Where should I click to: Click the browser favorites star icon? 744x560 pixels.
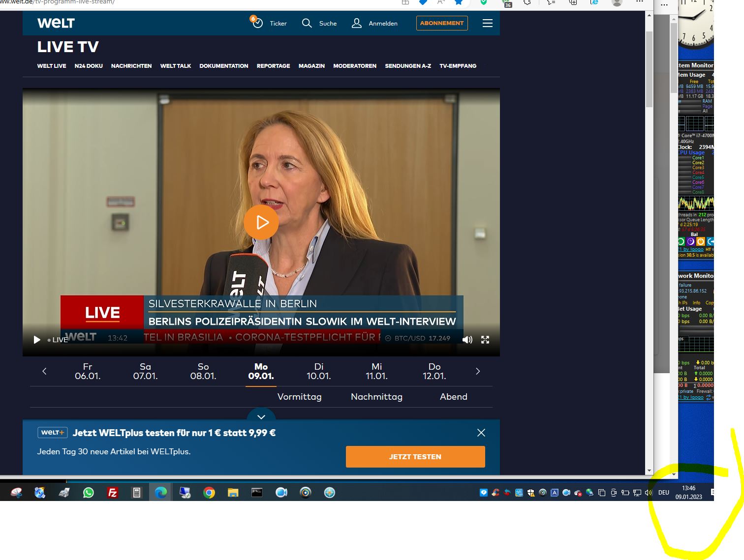[459, 2]
